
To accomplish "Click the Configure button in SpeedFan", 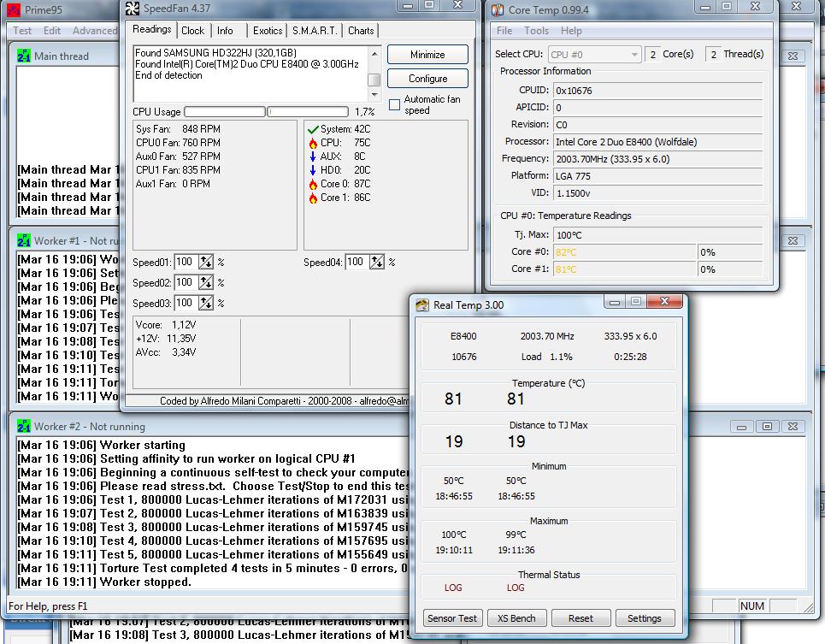I will tap(427, 79).
